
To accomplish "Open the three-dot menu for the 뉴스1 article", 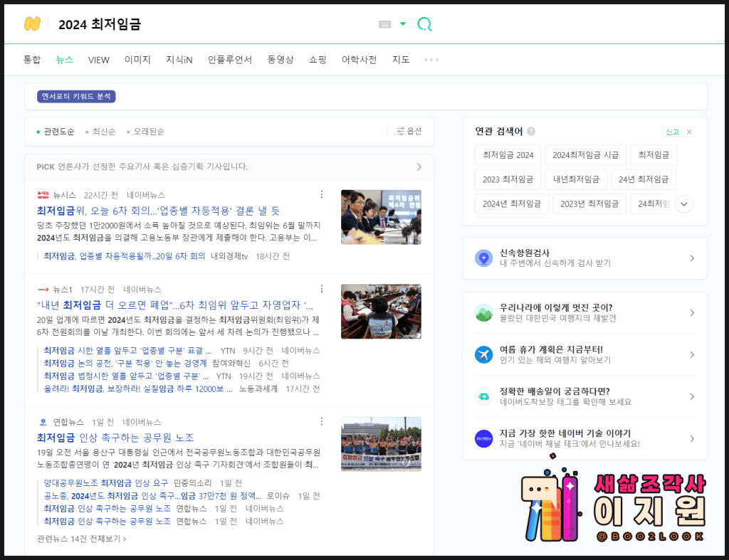I will click(x=322, y=289).
